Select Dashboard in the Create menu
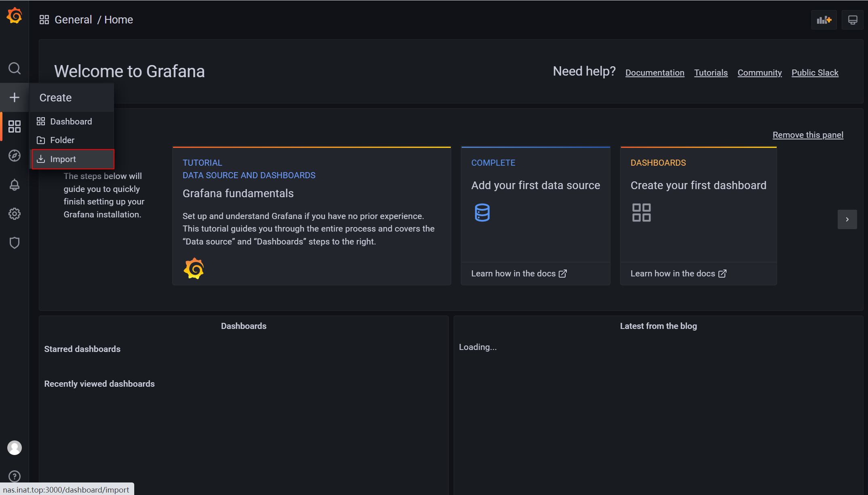 [x=72, y=121]
